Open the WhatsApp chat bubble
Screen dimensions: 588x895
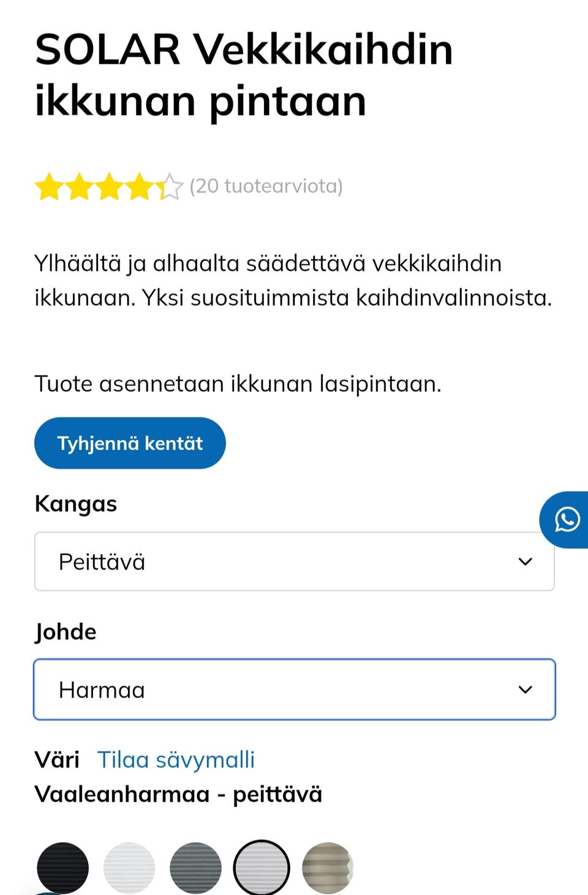(x=567, y=519)
